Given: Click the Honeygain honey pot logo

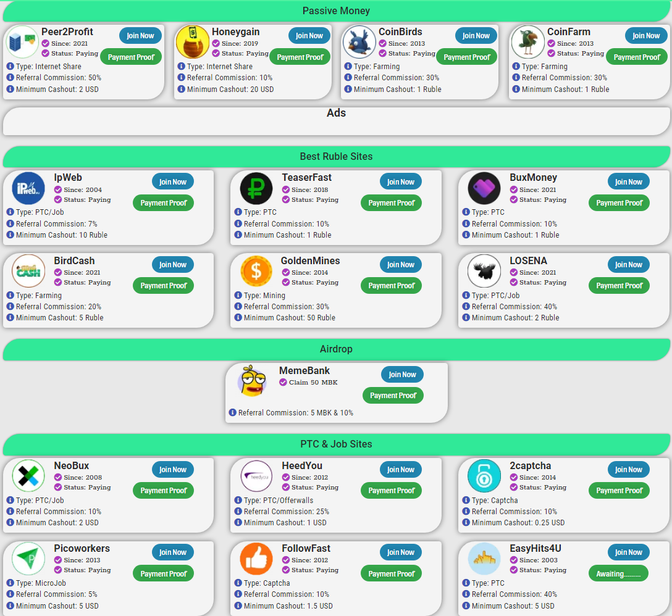Looking at the screenshot, I should click(x=193, y=42).
